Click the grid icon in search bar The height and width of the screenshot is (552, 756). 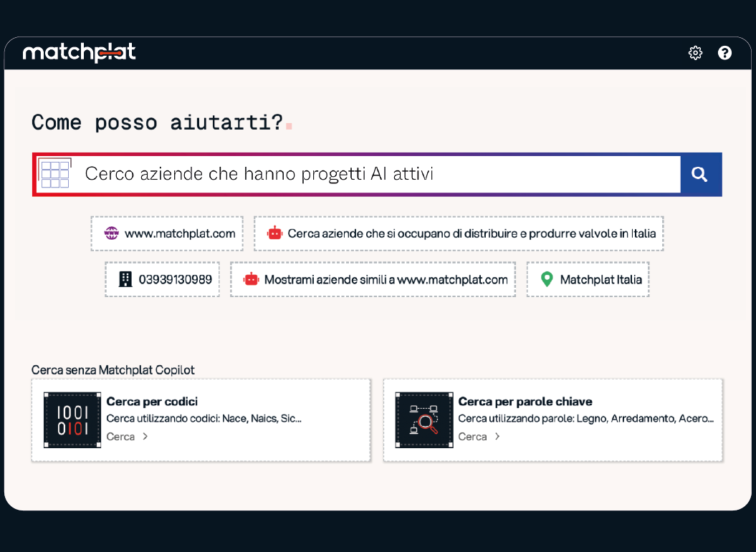[55, 174]
